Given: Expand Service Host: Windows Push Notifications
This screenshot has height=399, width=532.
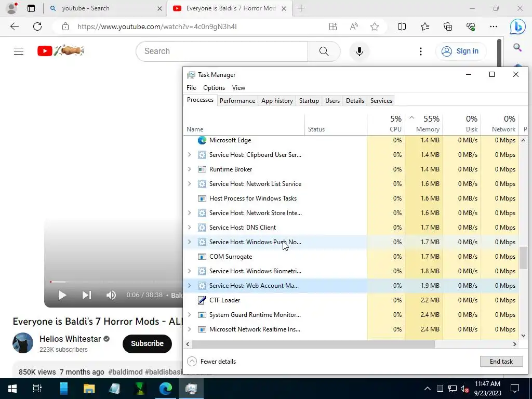Looking at the screenshot, I should point(189,242).
